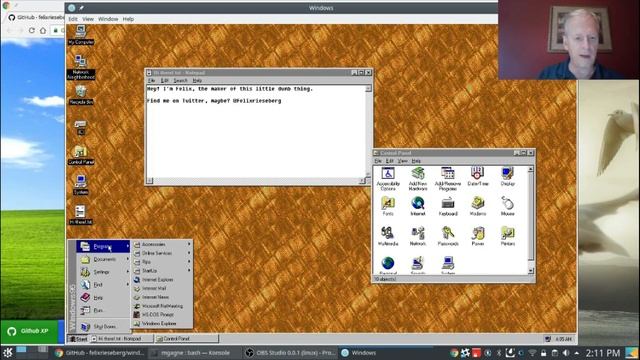Open Modems settings in Control Panel
Screen dimensions: 640x360
[478, 206]
